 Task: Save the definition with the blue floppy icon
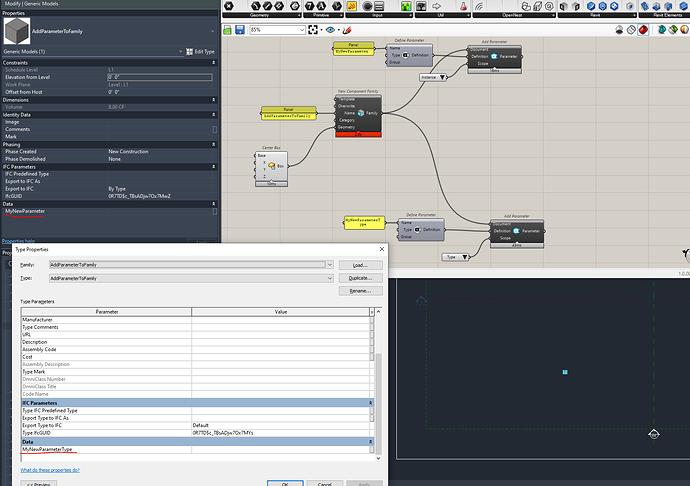240,30
